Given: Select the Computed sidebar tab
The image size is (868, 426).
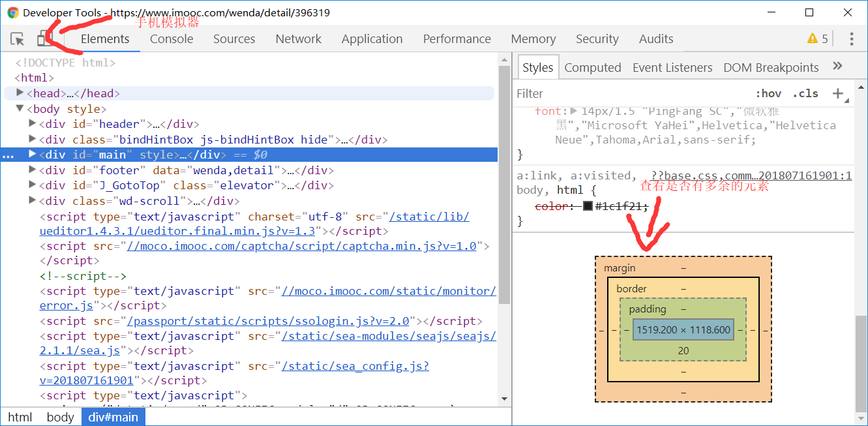Looking at the screenshot, I should click(593, 67).
